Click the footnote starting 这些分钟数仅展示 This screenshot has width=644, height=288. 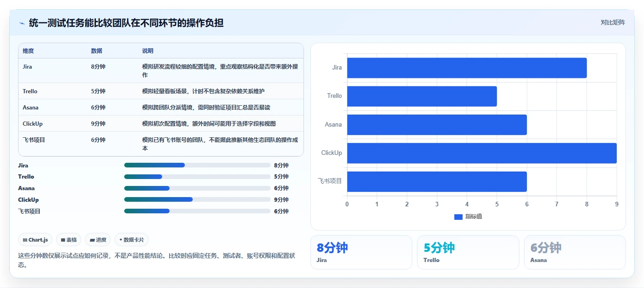coord(157,260)
